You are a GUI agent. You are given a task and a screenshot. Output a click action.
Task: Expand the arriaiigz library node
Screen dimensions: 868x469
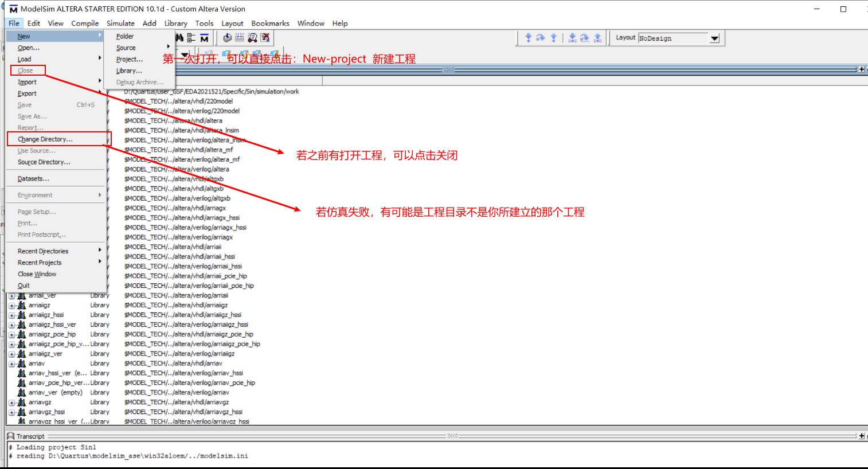pyautogui.click(x=11, y=306)
